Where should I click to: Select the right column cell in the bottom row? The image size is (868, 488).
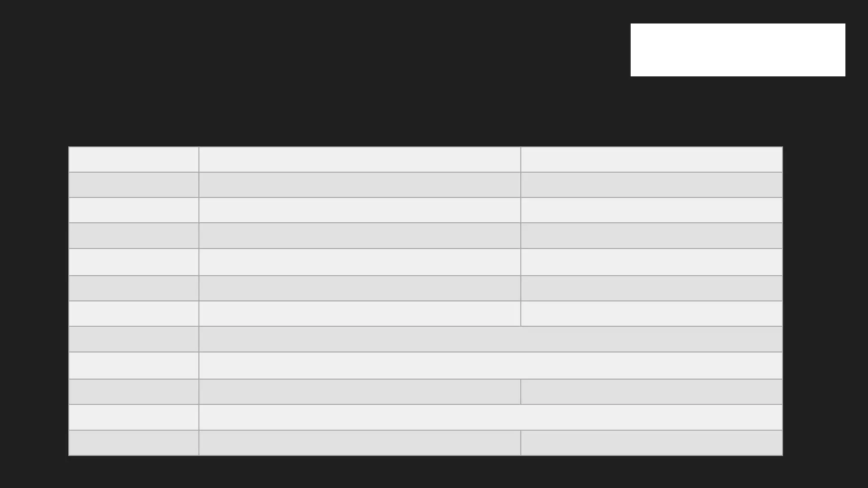pos(651,443)
